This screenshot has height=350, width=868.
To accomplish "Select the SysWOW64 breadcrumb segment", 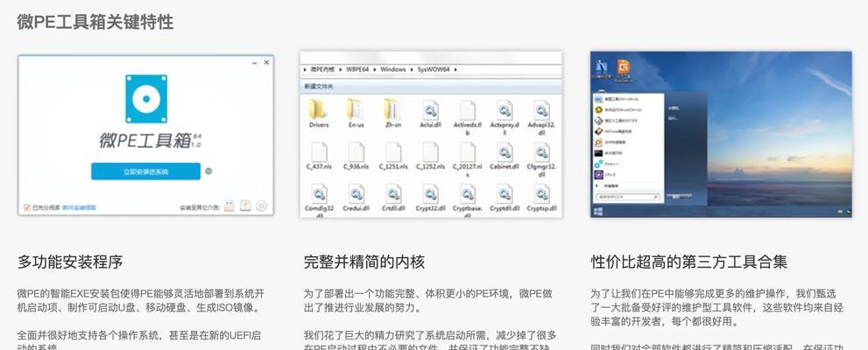I will click(x=434, y=70).
